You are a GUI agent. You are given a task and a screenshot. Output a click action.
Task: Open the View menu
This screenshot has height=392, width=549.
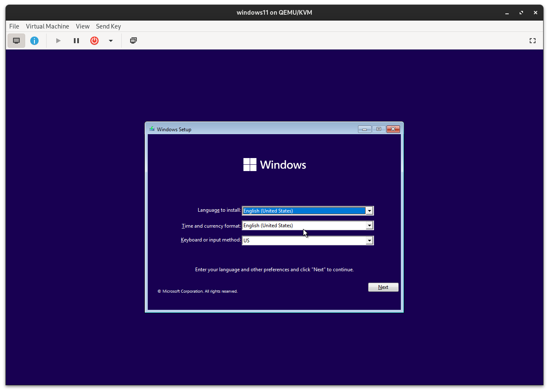[x=83, y=26]
